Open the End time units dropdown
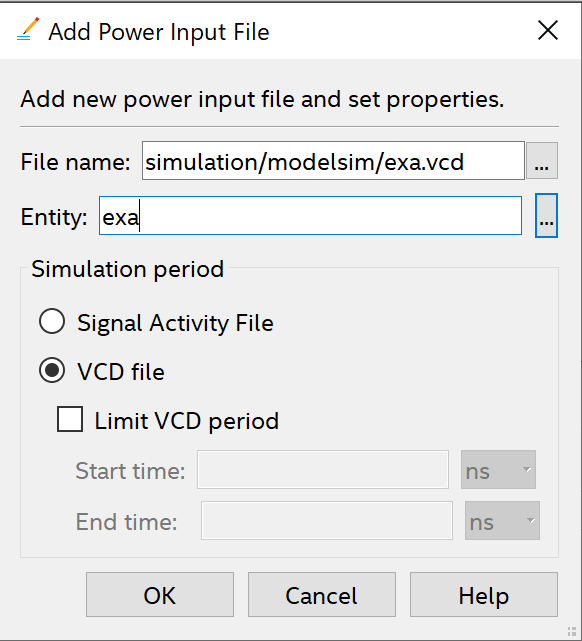This screenshot has height=641, width=582. tap(502, 521)
